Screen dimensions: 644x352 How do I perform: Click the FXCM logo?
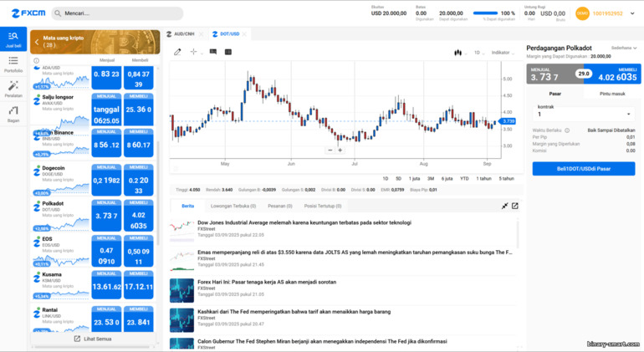coord(28,13)
